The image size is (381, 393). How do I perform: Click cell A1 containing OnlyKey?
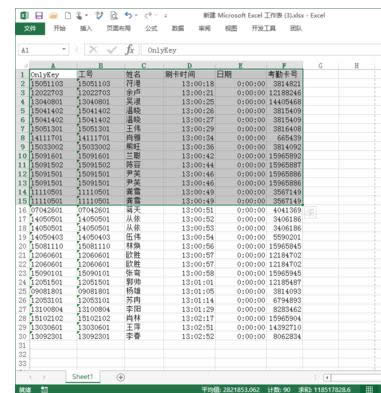pos(53,74)
